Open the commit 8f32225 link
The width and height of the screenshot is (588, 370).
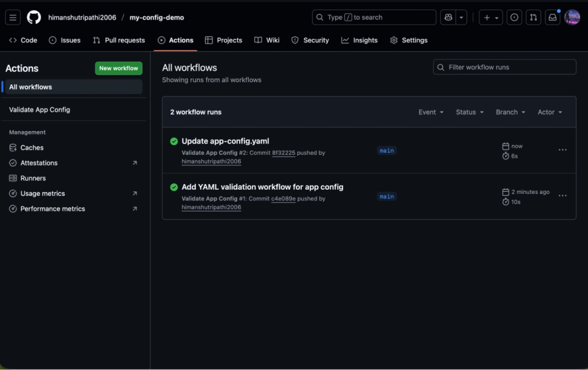(284, 153)
